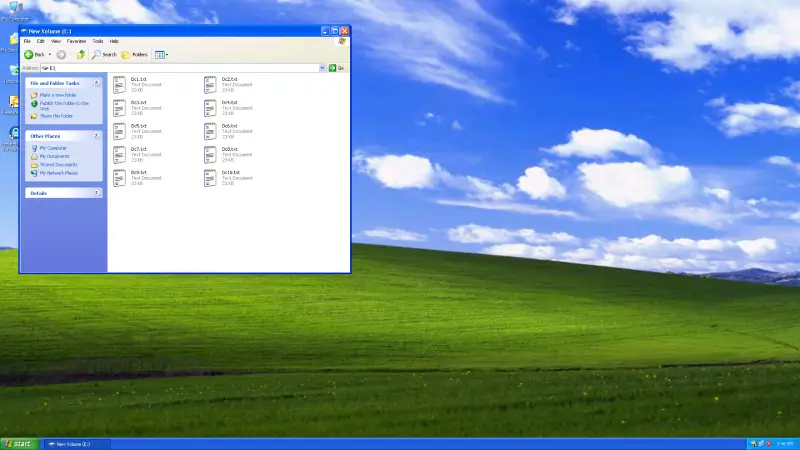This screenshot has height=450, width=800.
Task: Select the Dc4.txt file icon
Action: [210, 108]
